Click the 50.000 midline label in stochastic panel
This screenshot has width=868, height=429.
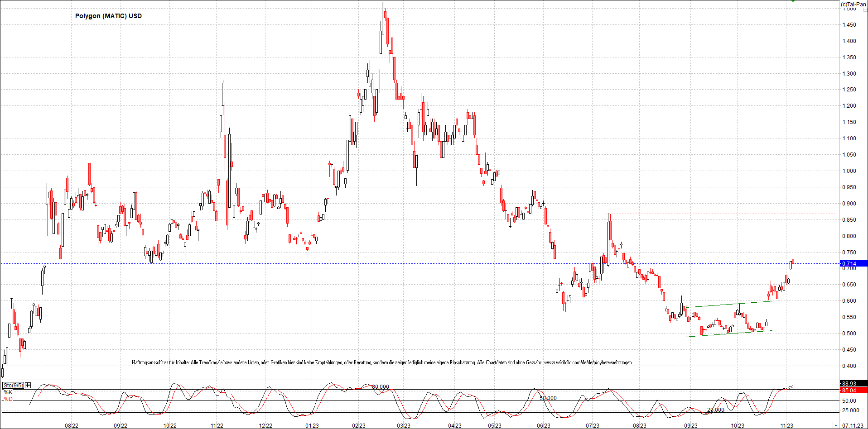(547, 398)
